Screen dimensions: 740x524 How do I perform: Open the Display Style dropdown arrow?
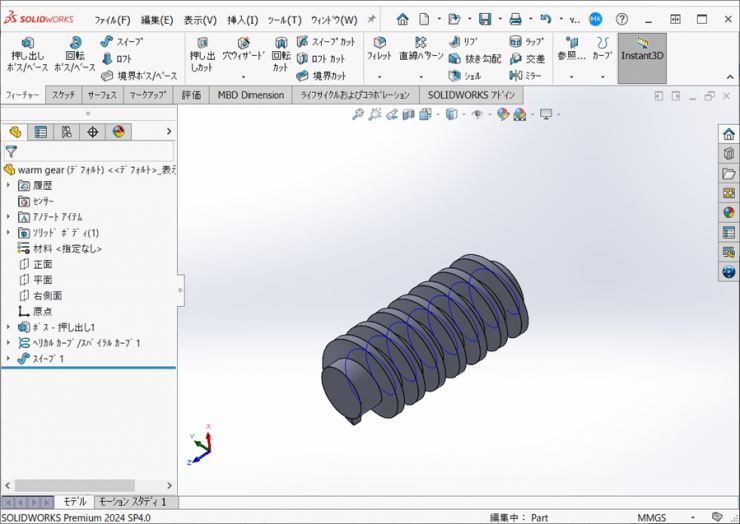coord(462,115)
